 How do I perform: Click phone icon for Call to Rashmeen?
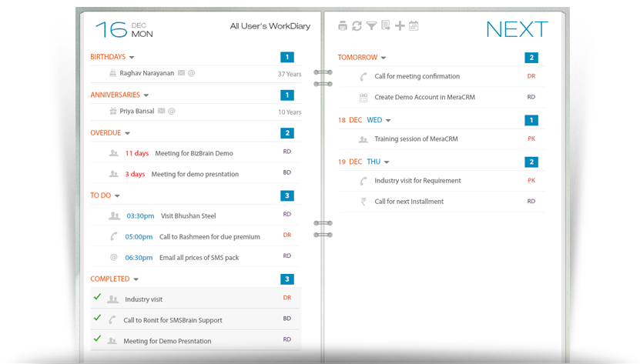pos(114,237)
